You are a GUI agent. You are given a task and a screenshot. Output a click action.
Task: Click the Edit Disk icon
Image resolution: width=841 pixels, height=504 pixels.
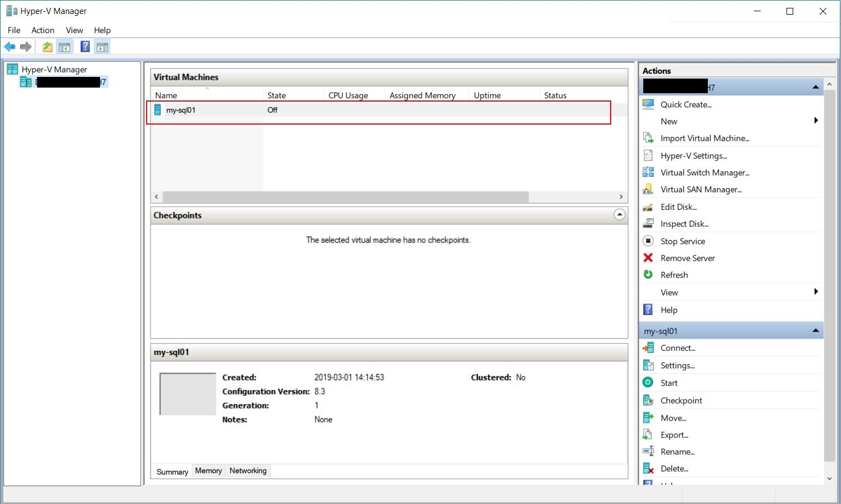point(648,207)
